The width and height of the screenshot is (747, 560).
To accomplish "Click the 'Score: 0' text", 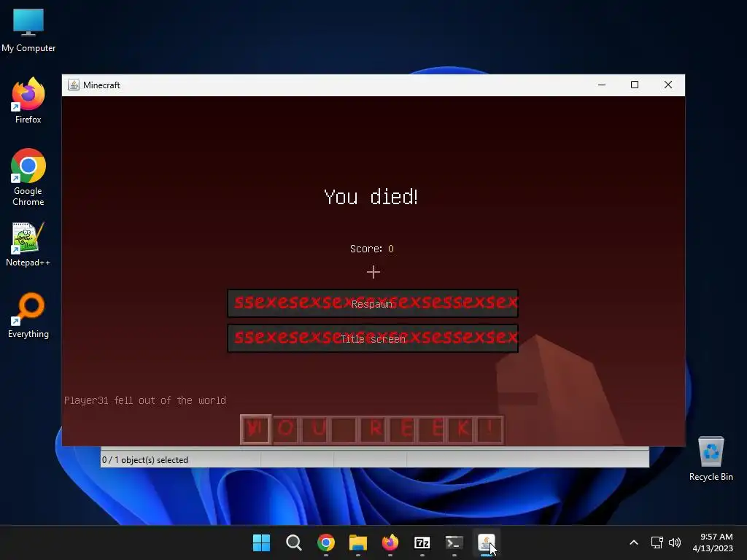I will (x=371, y=249).
